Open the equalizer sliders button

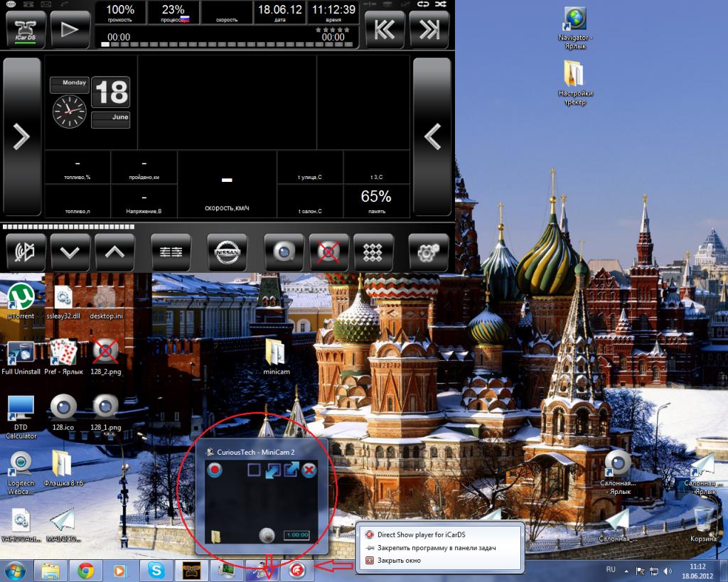[x=171, y=252]
